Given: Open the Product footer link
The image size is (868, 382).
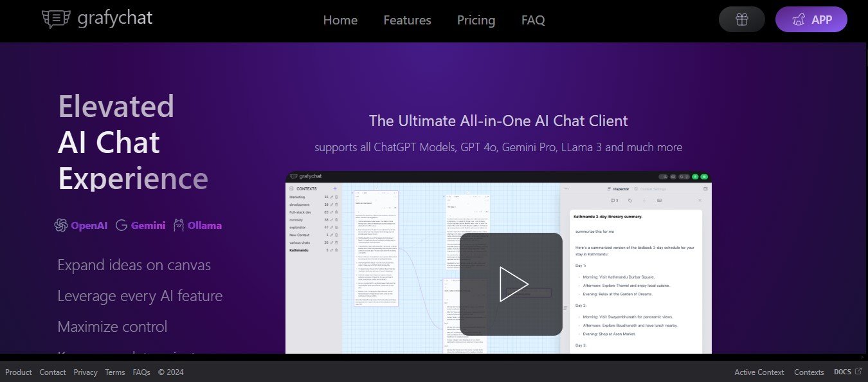Looking at the screenshot, I should click(x=19, y=372).
